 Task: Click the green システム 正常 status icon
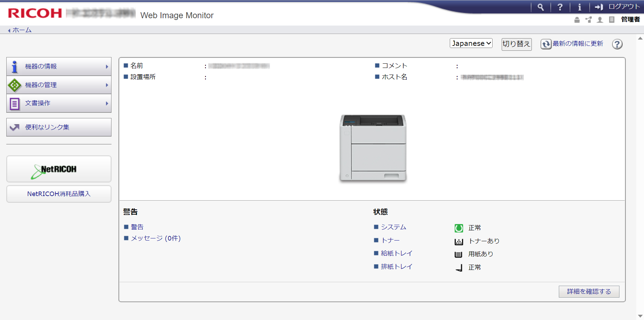click(x=459, y=228)
